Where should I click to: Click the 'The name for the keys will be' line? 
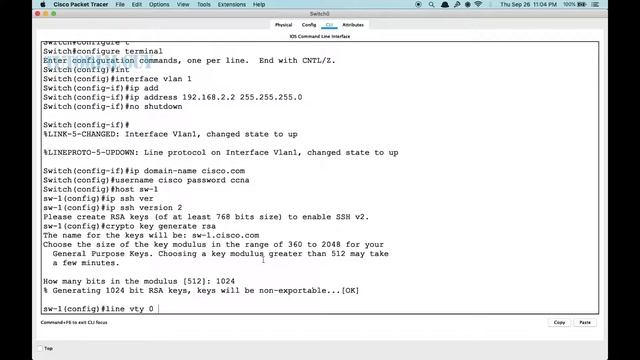151,236
